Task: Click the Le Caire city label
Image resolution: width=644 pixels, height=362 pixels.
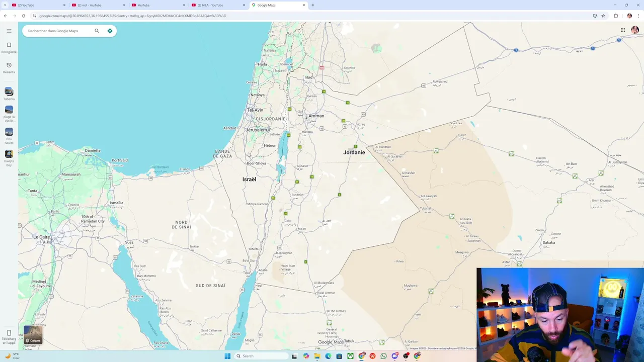Action: [x=42, y=237]
